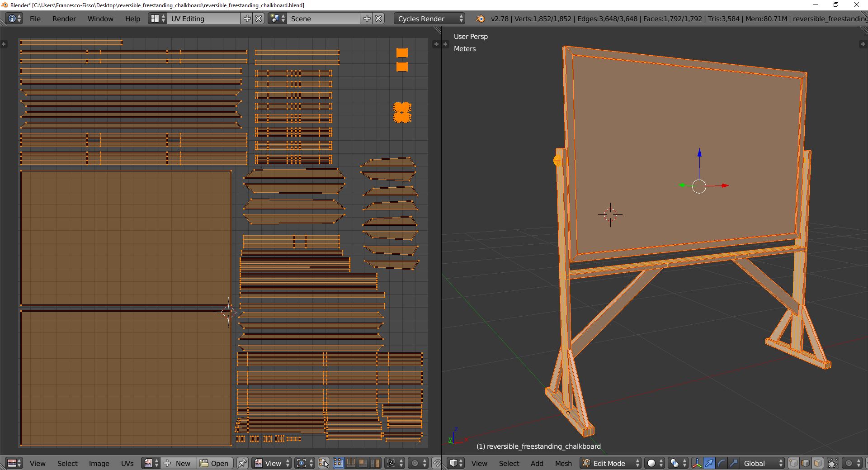The width and height of the screenshot is (868, 470).
Task: Choose UV island selection mode
Action: 376,463
